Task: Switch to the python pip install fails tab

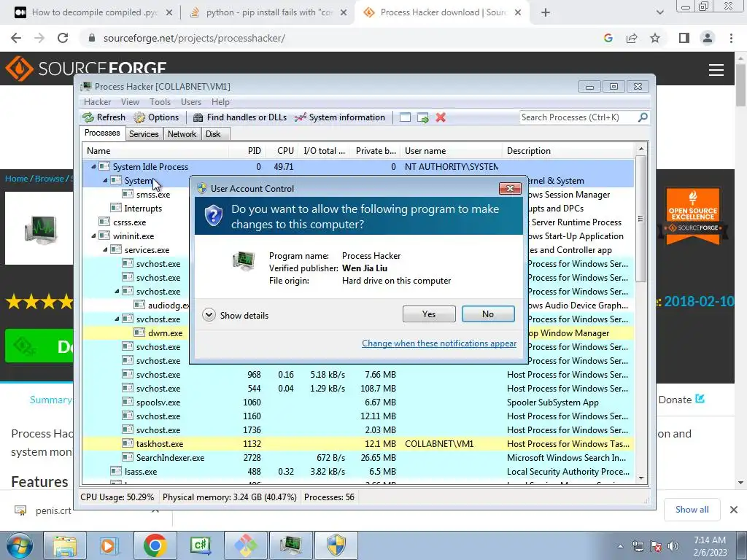Action: pos(268,12)
